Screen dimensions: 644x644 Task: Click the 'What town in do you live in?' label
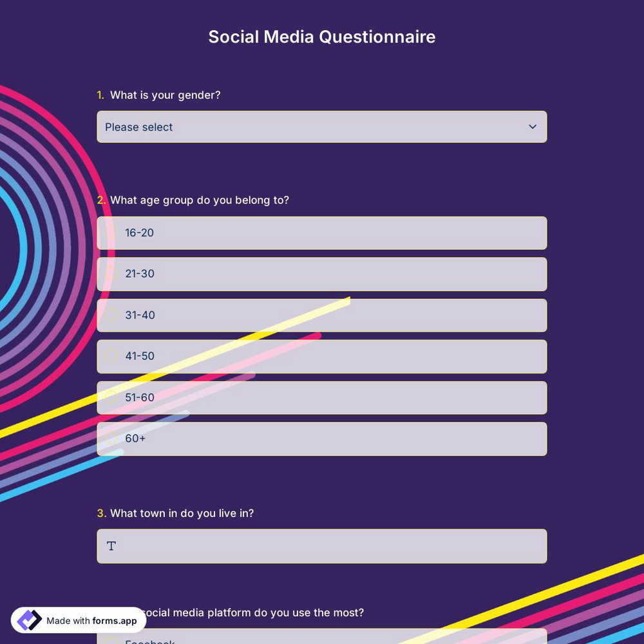(x=183, y=513)
